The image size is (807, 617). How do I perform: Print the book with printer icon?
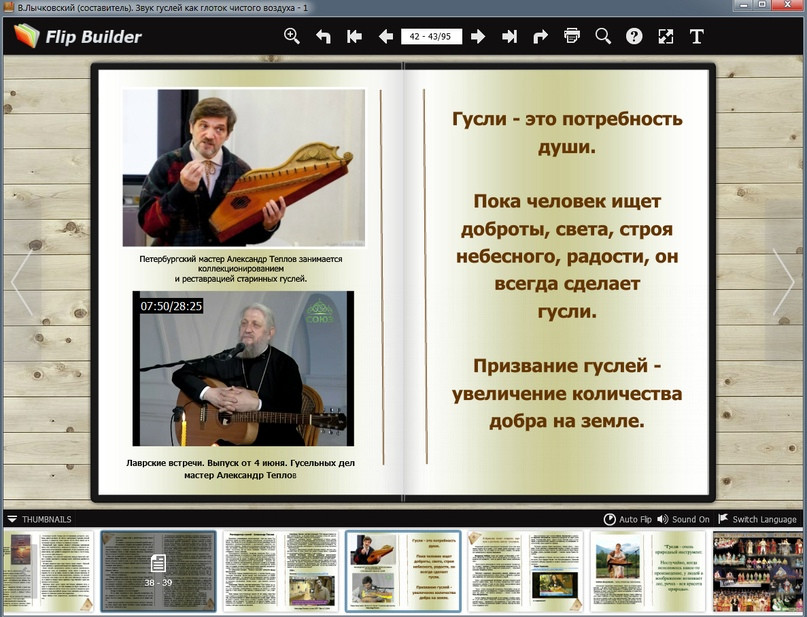click(x=572, y=37)
